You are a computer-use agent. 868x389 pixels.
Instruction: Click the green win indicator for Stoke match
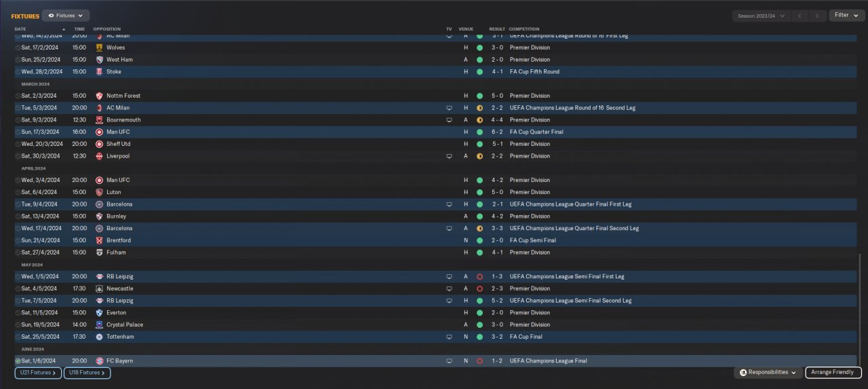click(x=479, y=72)
